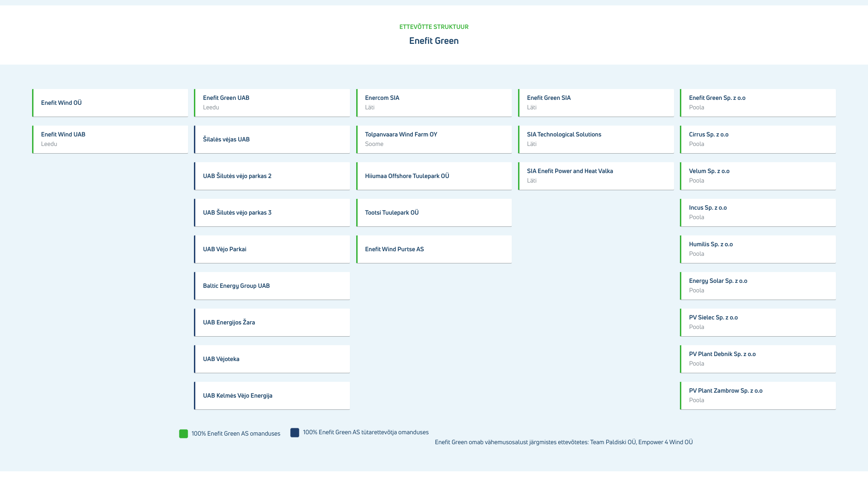Select Baltic Energy Group UAB card

pos(272,286)
